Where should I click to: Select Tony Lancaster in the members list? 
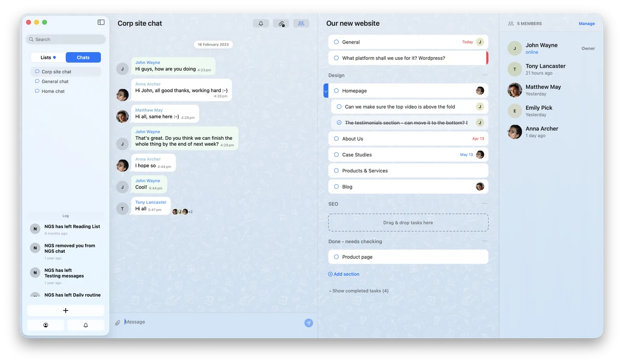click(551, 69)
